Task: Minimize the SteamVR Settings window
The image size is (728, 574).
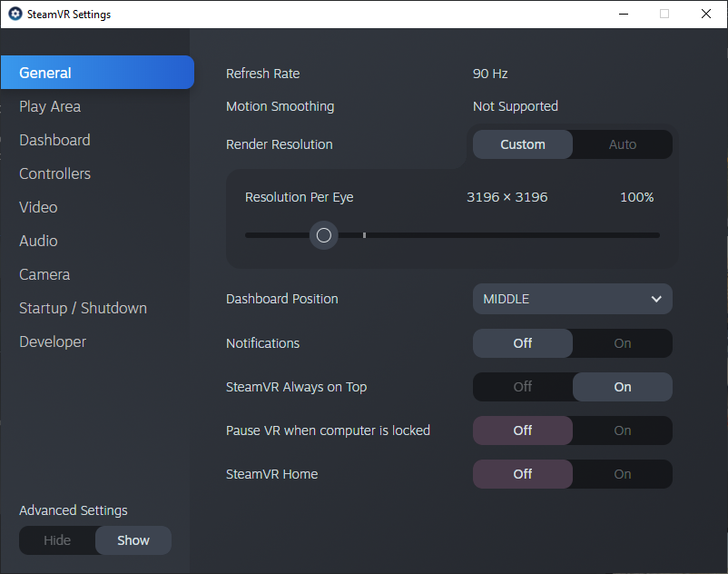Action: pyautogui.click(x=624, y=14)
